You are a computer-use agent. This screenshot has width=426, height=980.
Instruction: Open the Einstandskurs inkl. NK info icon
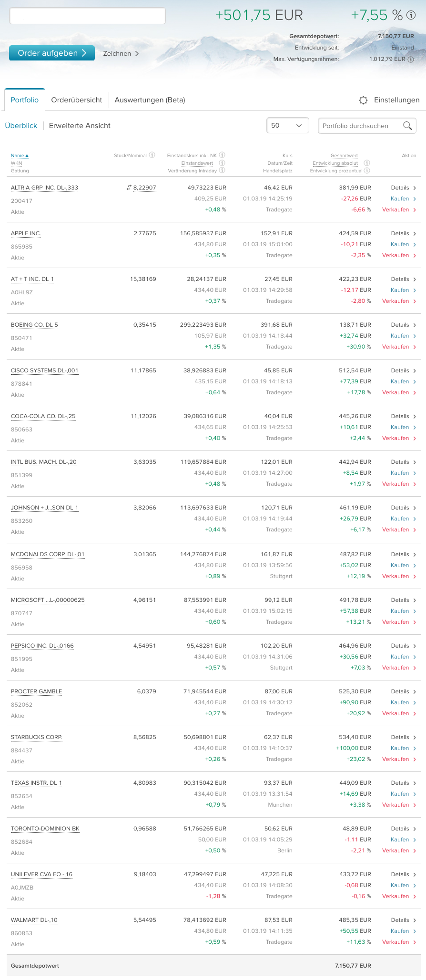(222, 155)
